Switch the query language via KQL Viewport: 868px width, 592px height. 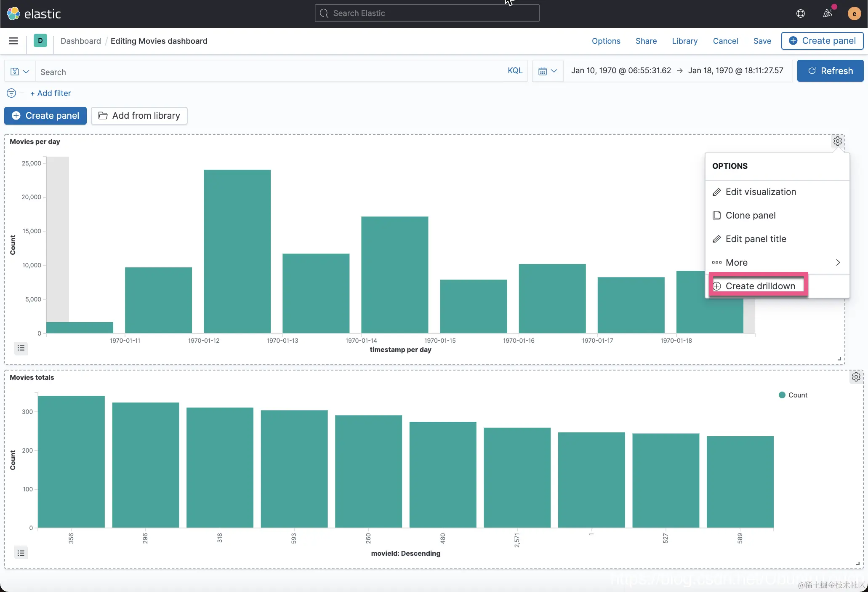(514, 71)
